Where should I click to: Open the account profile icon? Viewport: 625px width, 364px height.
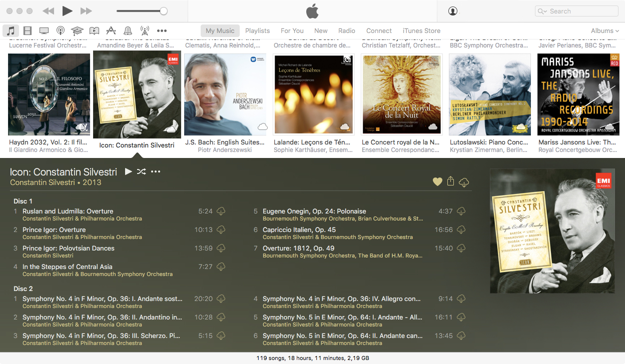(x=453, y=11)
